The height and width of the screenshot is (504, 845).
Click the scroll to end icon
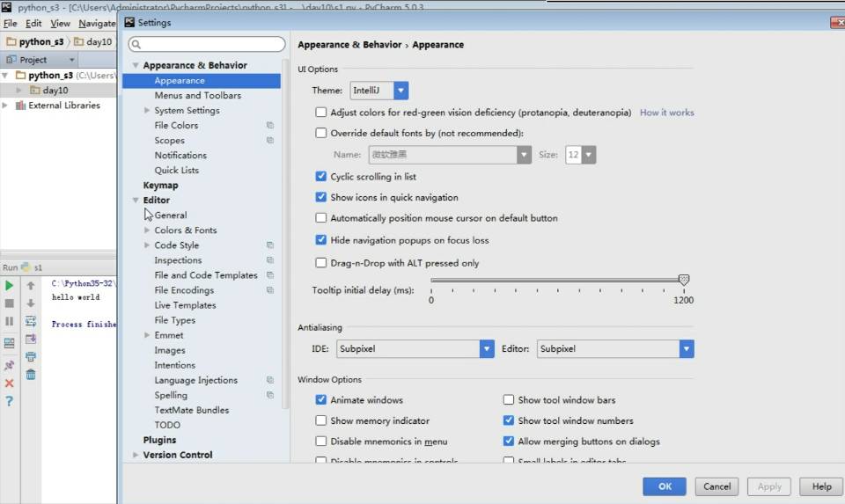31,339
